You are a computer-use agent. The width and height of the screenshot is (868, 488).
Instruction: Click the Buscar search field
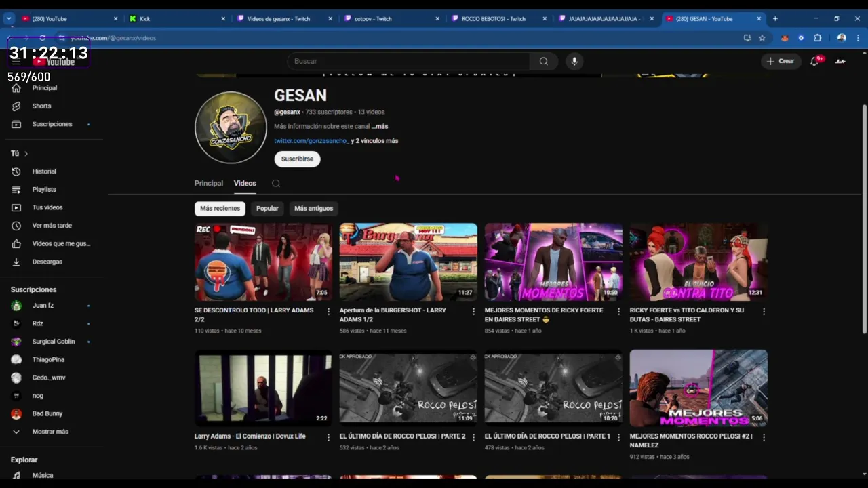pyautogui.click(x=408, y=61)
